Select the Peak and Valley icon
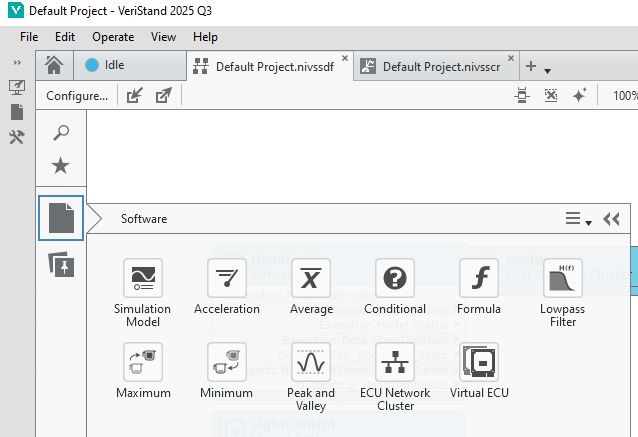Viewport: 638px width, 437px height. click(x=310, y=362)
